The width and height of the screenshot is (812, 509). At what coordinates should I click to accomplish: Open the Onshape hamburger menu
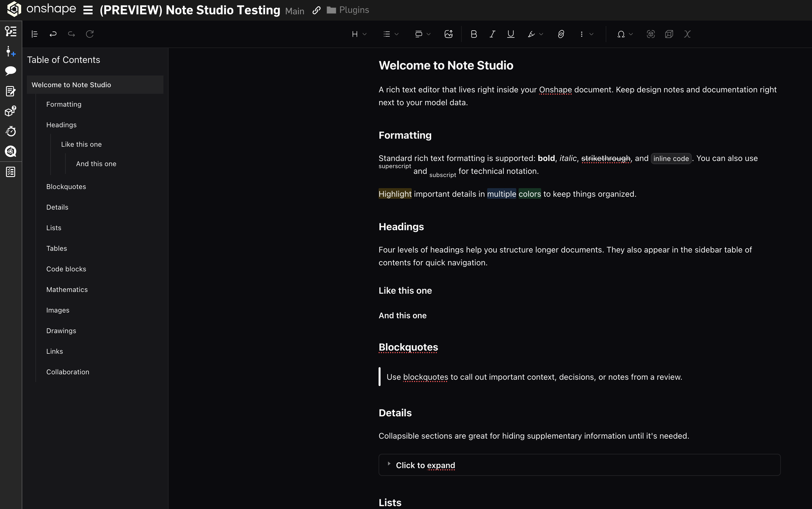click(x=88, y=10)
